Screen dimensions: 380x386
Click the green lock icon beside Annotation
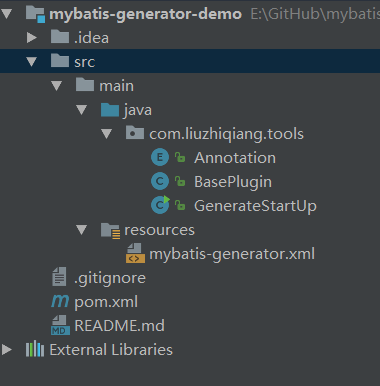pos(180,157)
